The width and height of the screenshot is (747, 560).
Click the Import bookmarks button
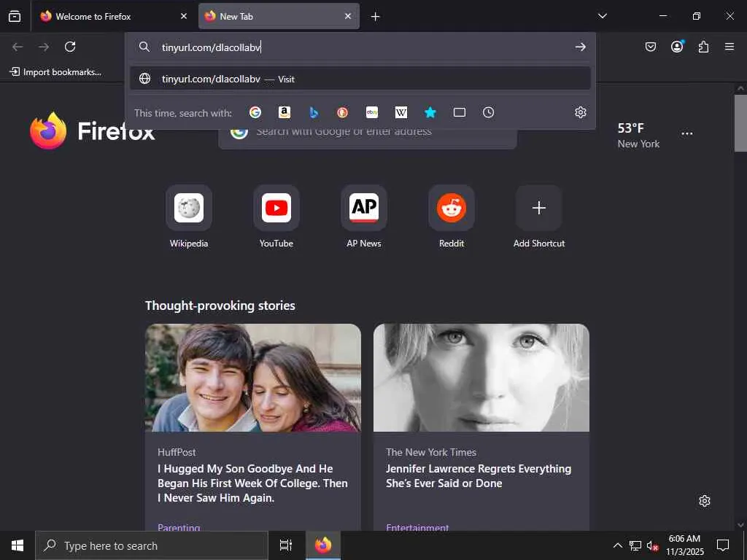click(x=55, y=72)
